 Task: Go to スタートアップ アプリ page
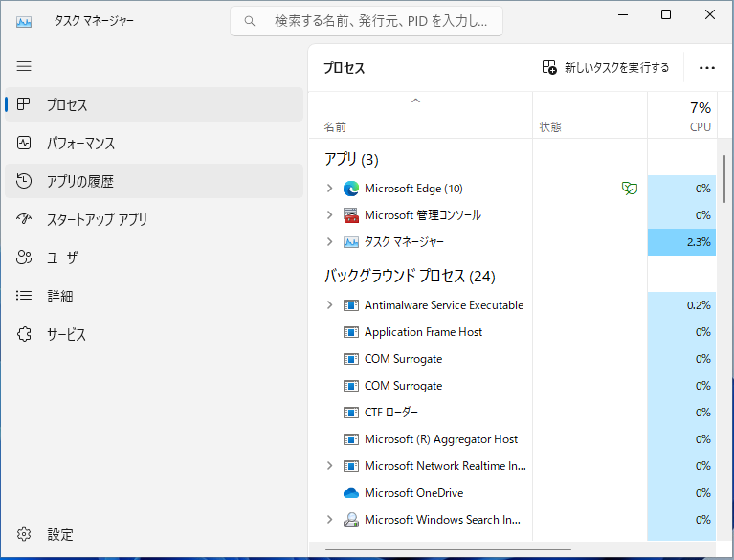(154, 218)
